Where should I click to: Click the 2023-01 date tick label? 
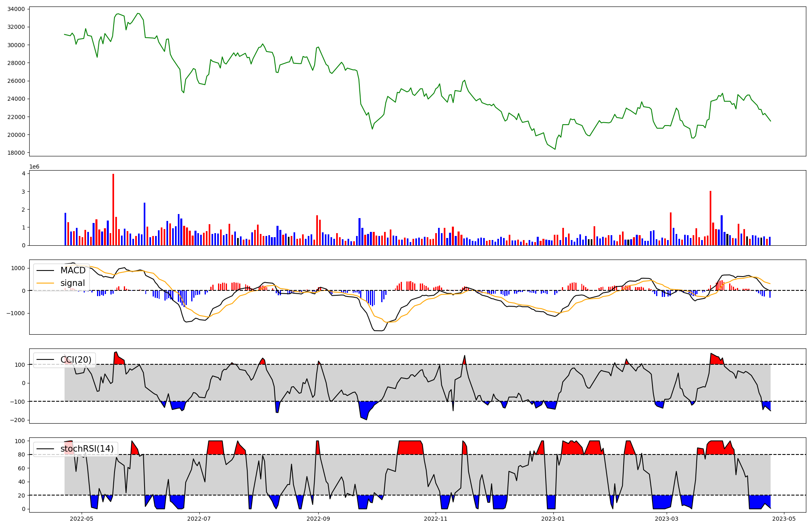553,519
